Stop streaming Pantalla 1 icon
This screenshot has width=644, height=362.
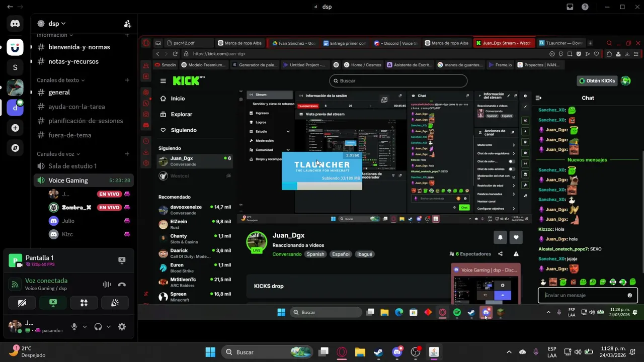point(122,260)
